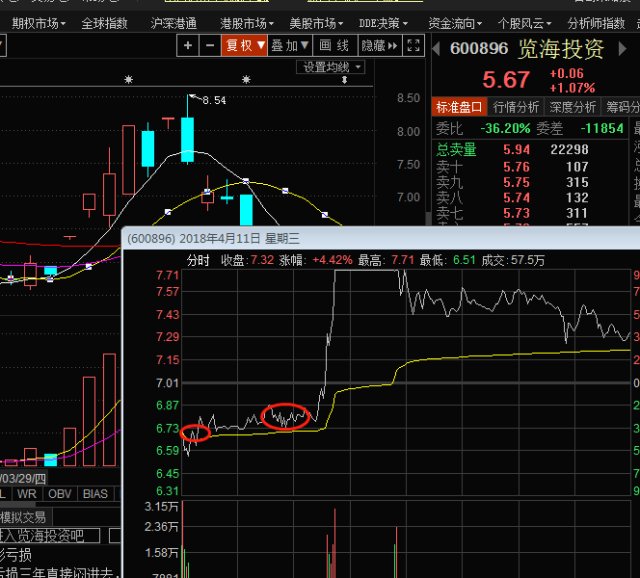Switch to the 深度分析 tab

point(572,107)
